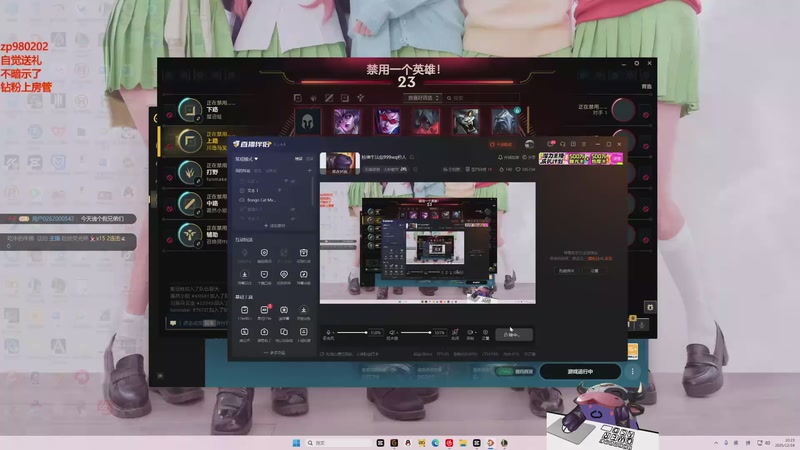Toggle visibility of the 文本 1 source

tap(280, 190)
